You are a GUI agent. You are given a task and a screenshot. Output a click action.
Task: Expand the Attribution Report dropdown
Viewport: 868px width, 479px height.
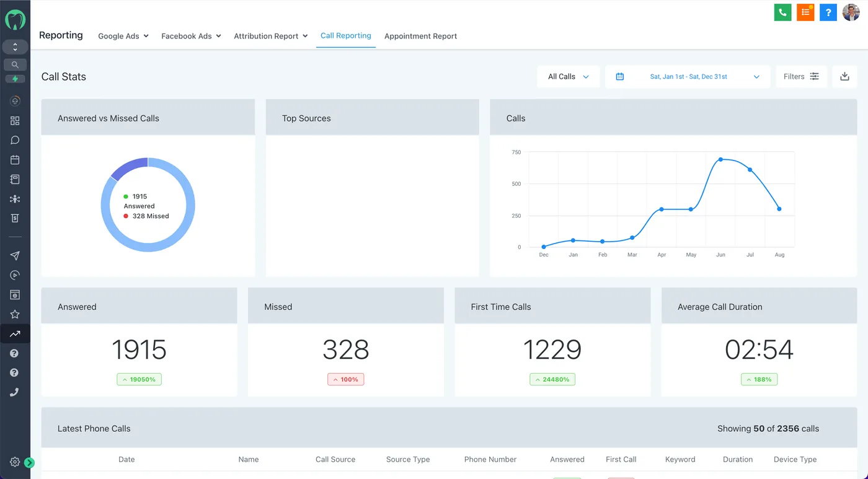coord(271,37)
